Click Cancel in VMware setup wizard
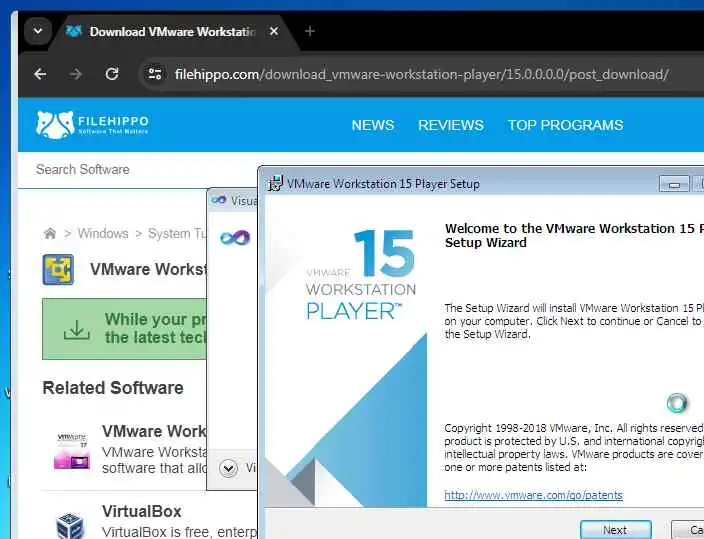 coord(688,530)
